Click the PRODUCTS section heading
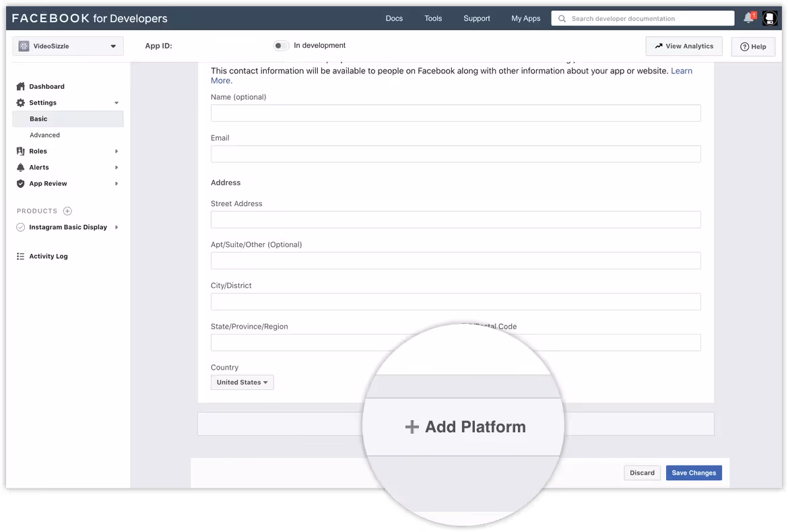The height and width of the screenshot is (532, 788). click(37, 211)
